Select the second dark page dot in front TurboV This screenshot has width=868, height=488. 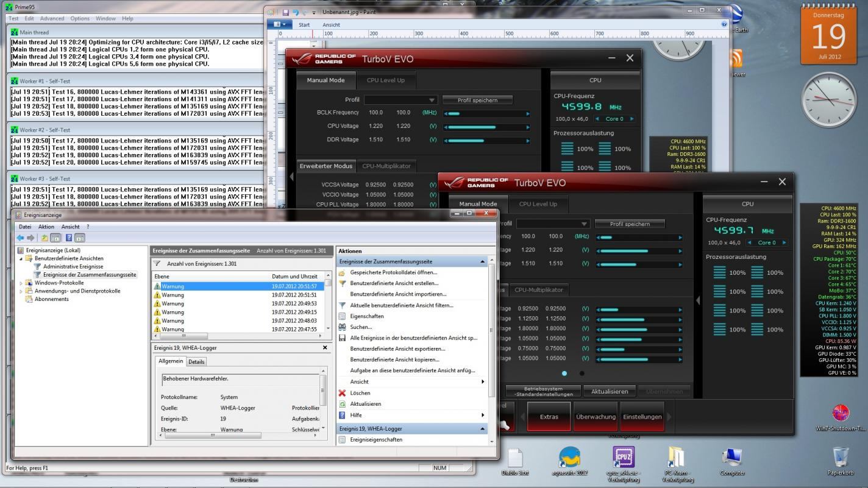tap(582, 373)
